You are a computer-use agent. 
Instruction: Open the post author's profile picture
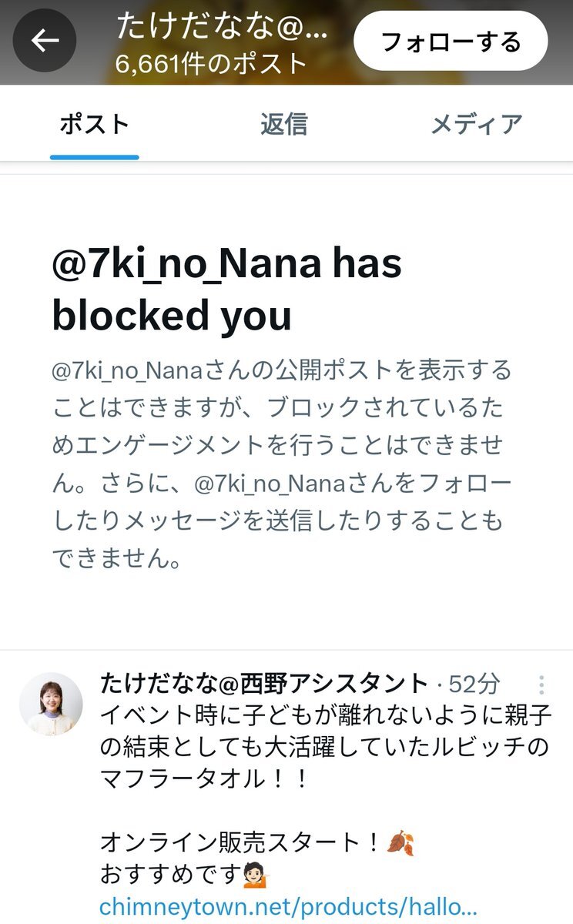click(51, 704)
